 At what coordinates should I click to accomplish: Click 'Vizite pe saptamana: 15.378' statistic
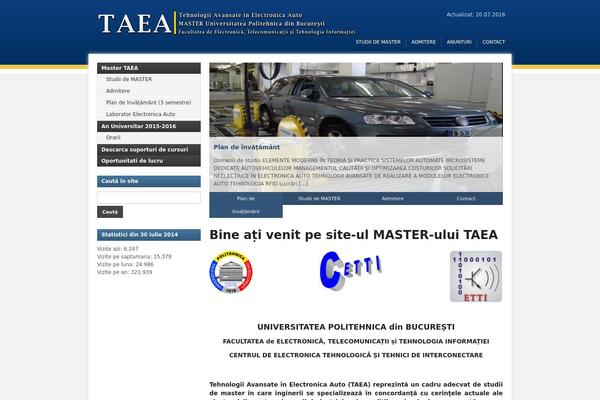click(x=134, y=256)
